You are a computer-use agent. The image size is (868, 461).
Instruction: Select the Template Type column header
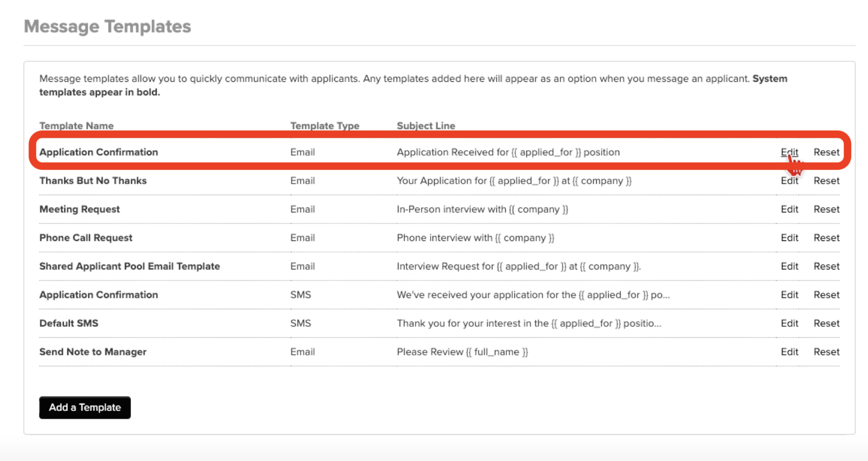click(x=325, y=126)
